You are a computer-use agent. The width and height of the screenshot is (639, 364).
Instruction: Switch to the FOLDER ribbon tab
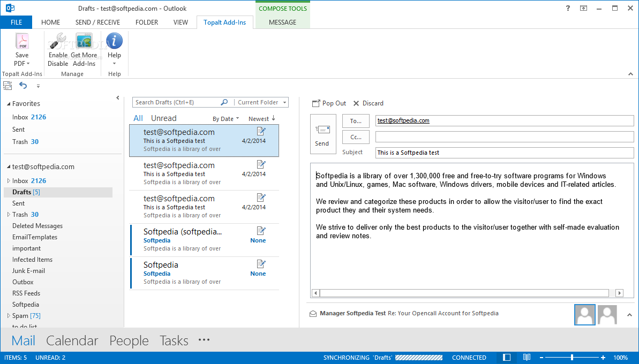[x=147, y=22]
